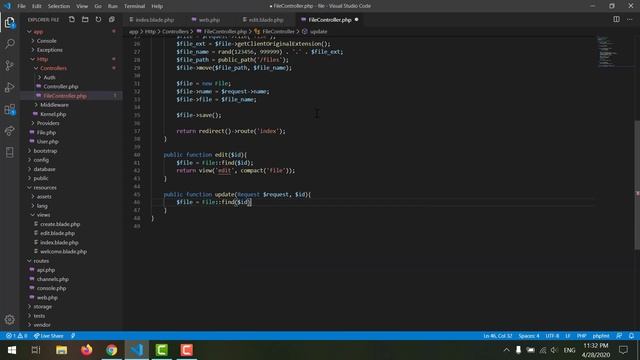Open Live Share view in activity bar

point(10,131)
